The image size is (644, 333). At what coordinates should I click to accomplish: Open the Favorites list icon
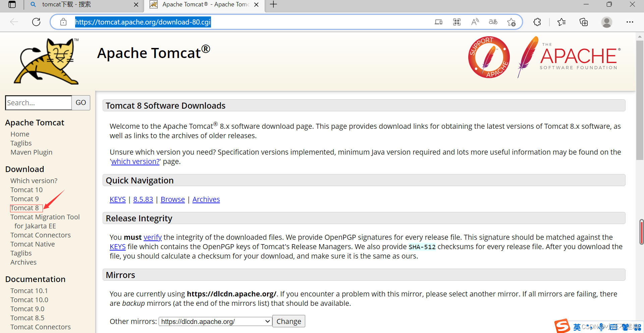click(x=561, y=22)
